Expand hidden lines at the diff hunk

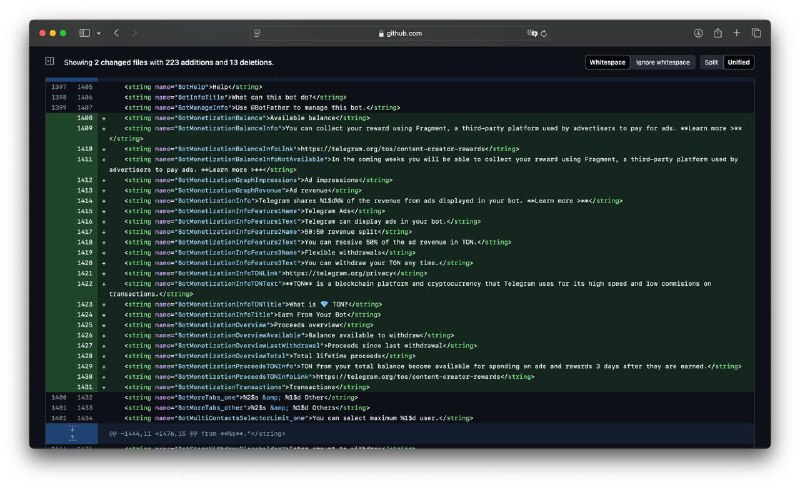point(72,433)
